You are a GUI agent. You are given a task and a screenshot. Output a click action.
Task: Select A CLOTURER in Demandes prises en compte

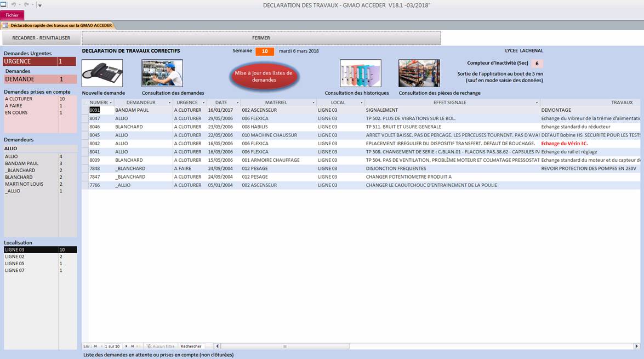tap(40, 99)
